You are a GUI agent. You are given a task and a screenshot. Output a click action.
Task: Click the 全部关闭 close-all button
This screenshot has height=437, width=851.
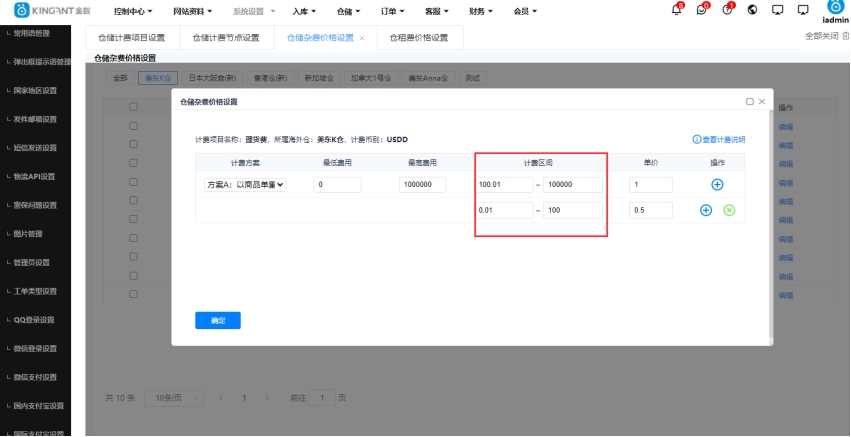(822, 36)
